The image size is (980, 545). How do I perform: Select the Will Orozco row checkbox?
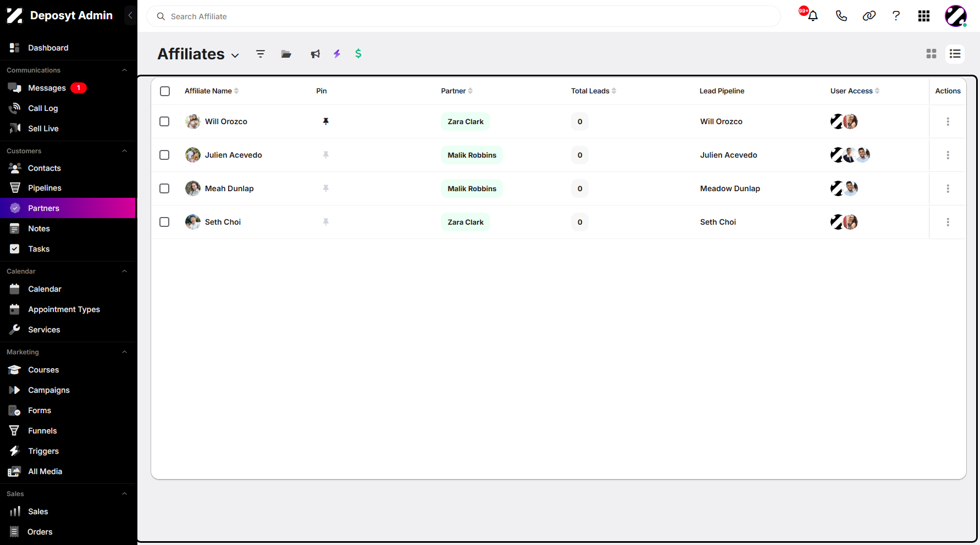coord(164,121)
